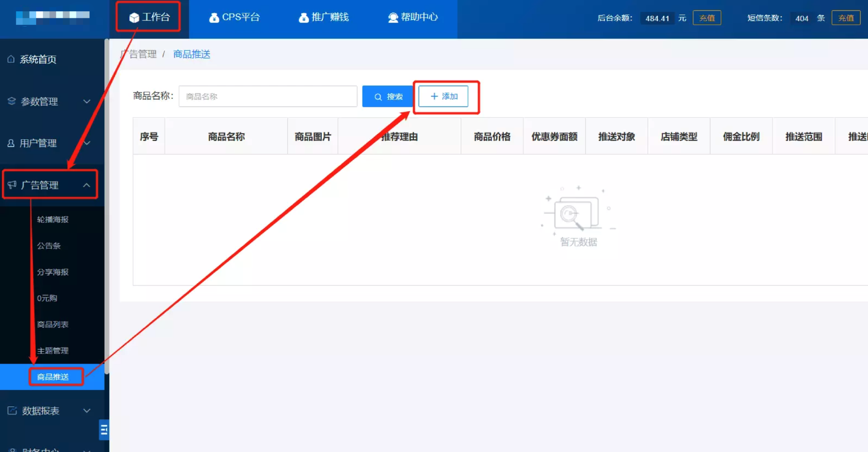Click the 广告管理 megaphone icon
The height and width of the screenshot is (452, 868).
click(12, 185)
